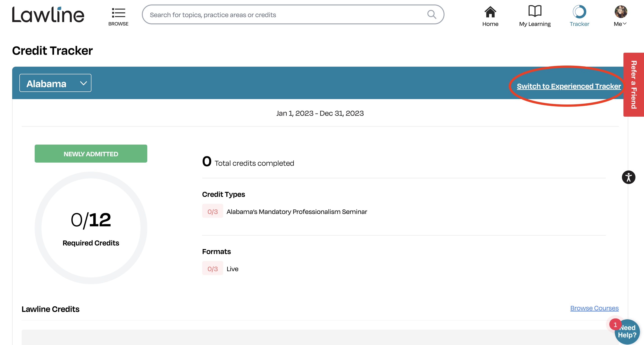This screenshot has width=644, height=345.
Task: Open the Browse menu list icon
Action: coord(118,13)
